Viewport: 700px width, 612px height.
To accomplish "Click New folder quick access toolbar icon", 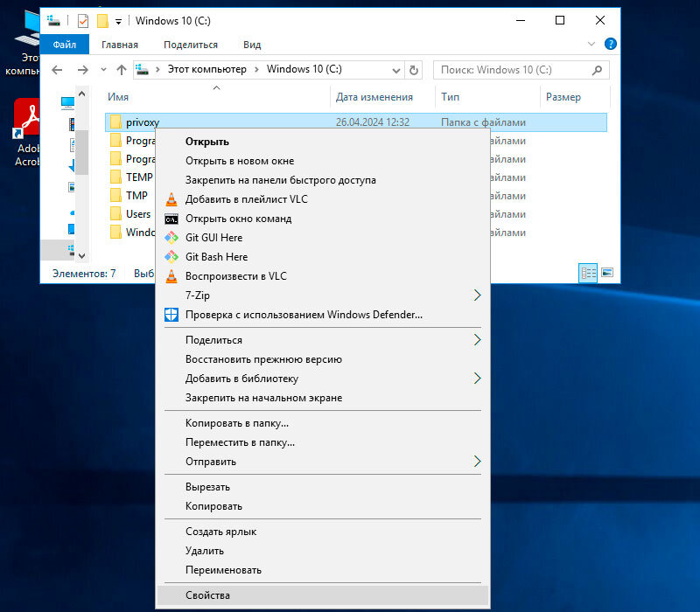I will 102,21.
